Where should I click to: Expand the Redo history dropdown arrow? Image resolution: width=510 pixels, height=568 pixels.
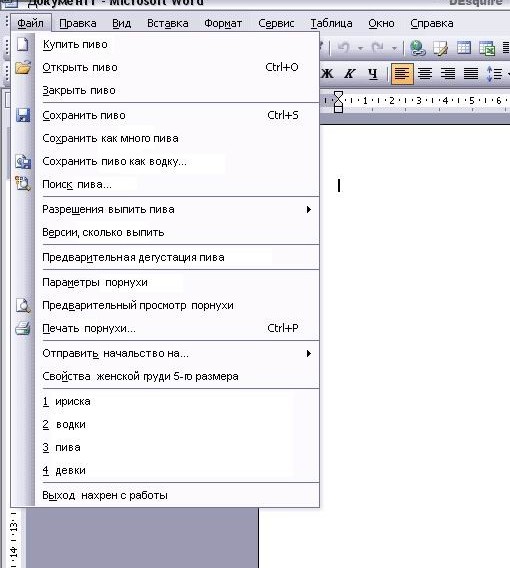[x=394, y=48]
